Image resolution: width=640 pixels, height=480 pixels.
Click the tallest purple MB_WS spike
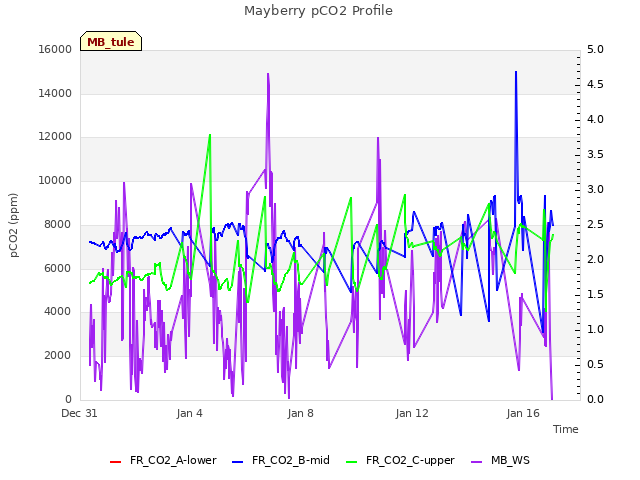[268, 74]
